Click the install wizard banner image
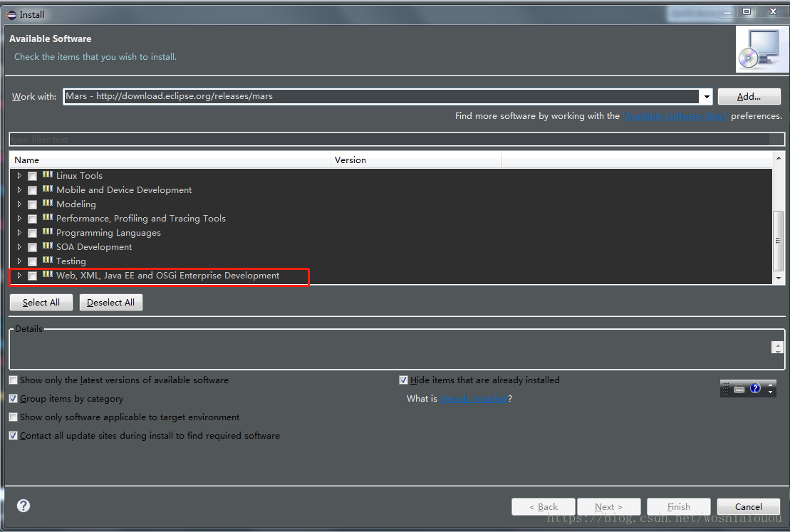Viewport: 790px width, 532px height. (x=762, y=49)
